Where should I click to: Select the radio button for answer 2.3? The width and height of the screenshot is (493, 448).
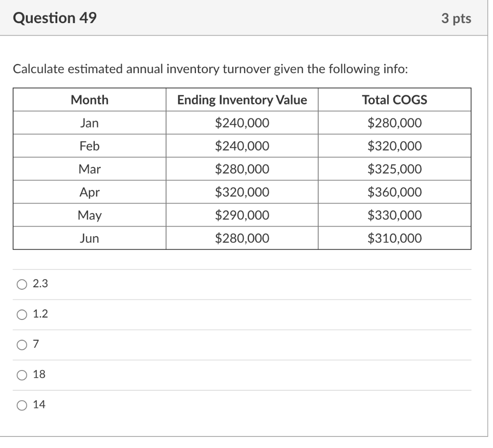pyautogui.click(x=21, y=284)
